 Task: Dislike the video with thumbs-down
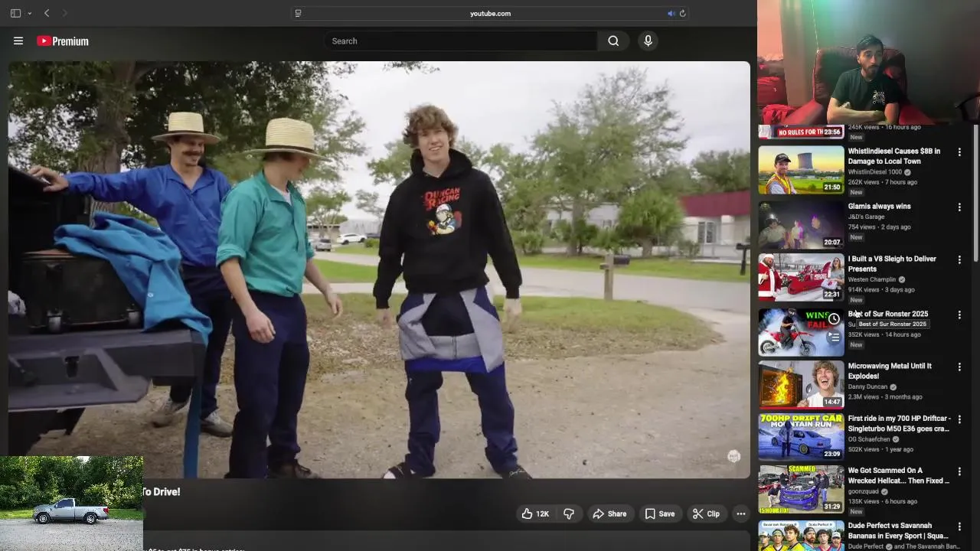click(x=569, y=514)
